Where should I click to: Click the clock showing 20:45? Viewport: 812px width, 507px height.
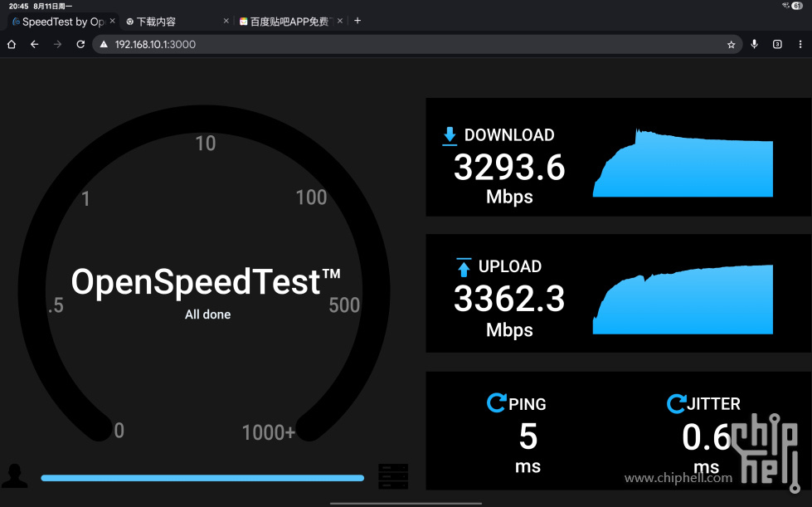18,6
